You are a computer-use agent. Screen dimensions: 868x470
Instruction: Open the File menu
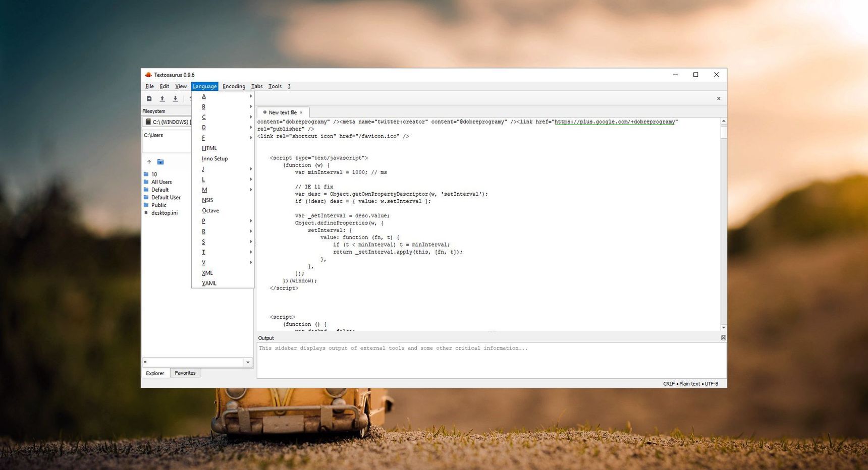(x=150, y=86)
